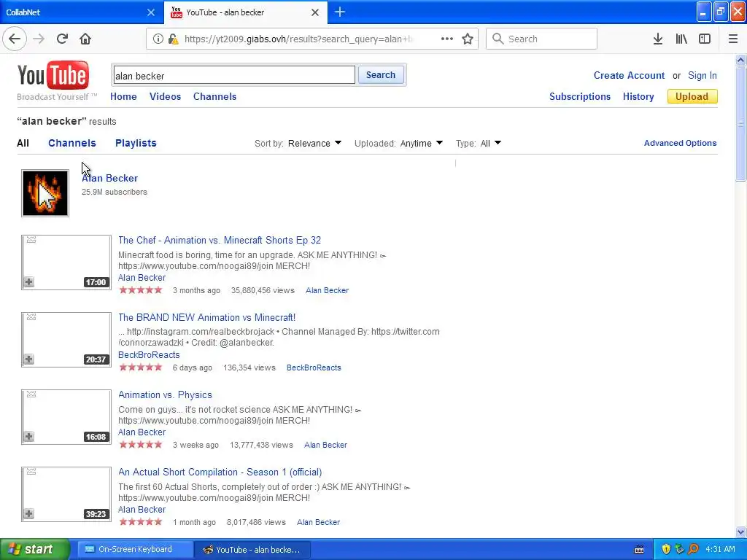Open the browser Home icon
Viewport: 747px width, 560px height.
pos(85,39)
